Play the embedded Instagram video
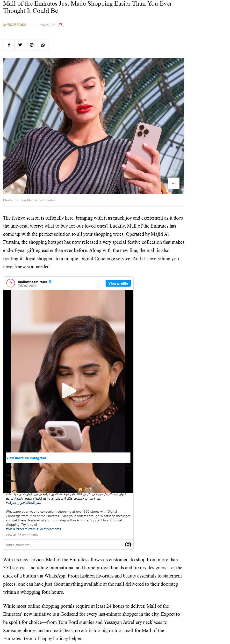Screen dimensions: 230x644 68,390
